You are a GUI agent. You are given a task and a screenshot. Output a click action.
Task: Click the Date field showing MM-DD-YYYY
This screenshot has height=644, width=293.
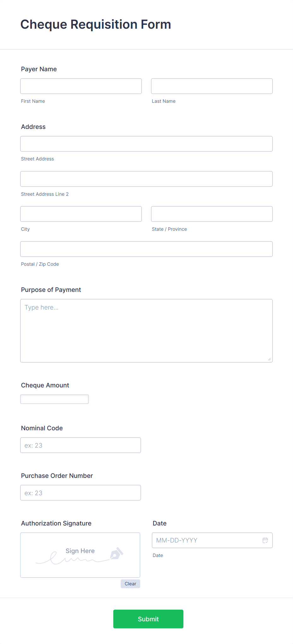click(205, 540)
